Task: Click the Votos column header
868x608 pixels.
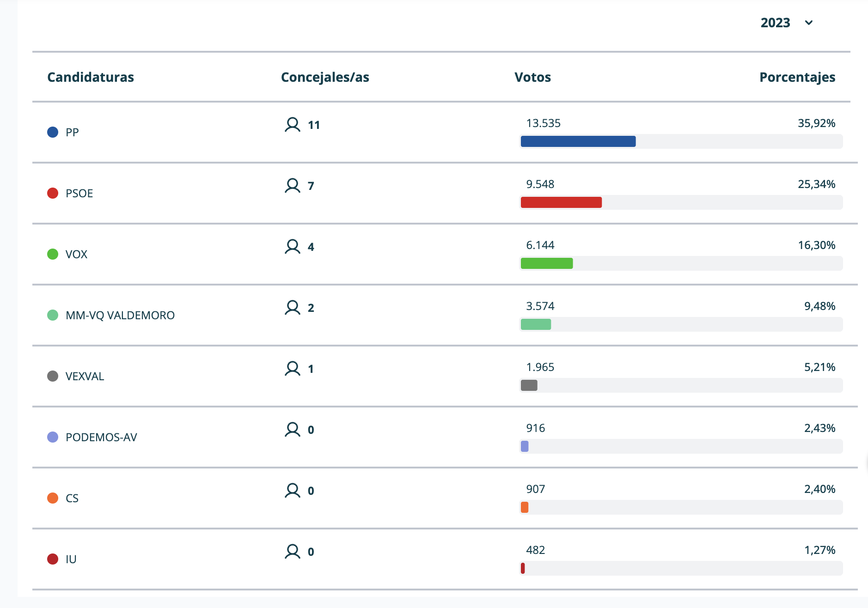Action: 532,77
